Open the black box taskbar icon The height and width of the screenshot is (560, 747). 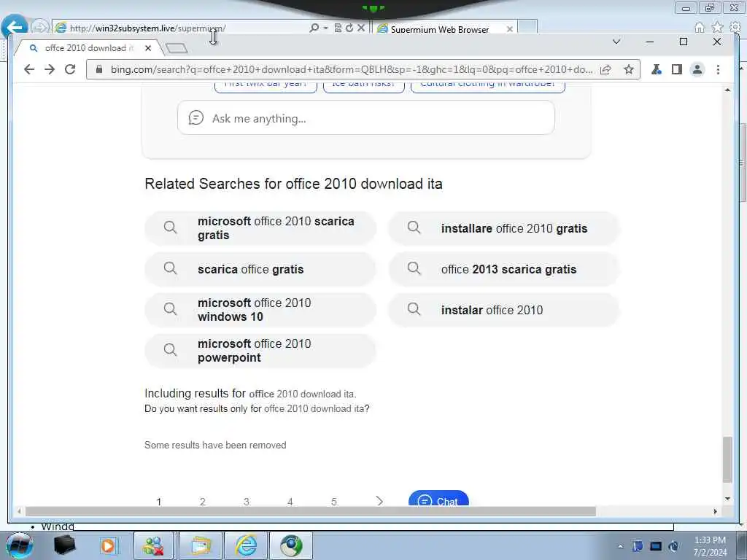coord(64,545)
